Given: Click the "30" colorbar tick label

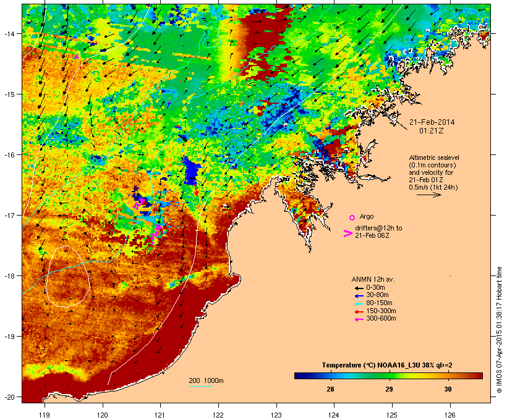Looking at the screenshot, I should 448,389.
